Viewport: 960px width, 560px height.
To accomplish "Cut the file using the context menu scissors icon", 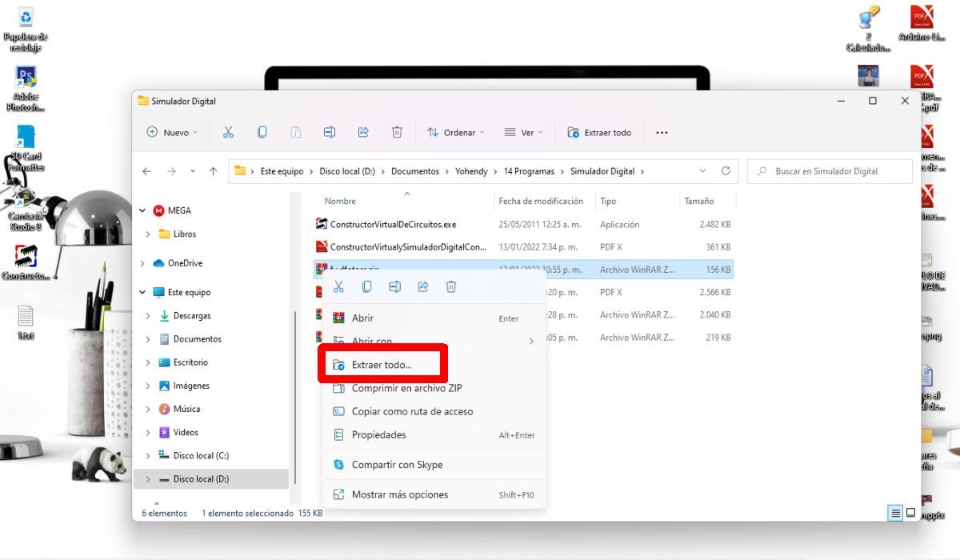I will 338,286.
